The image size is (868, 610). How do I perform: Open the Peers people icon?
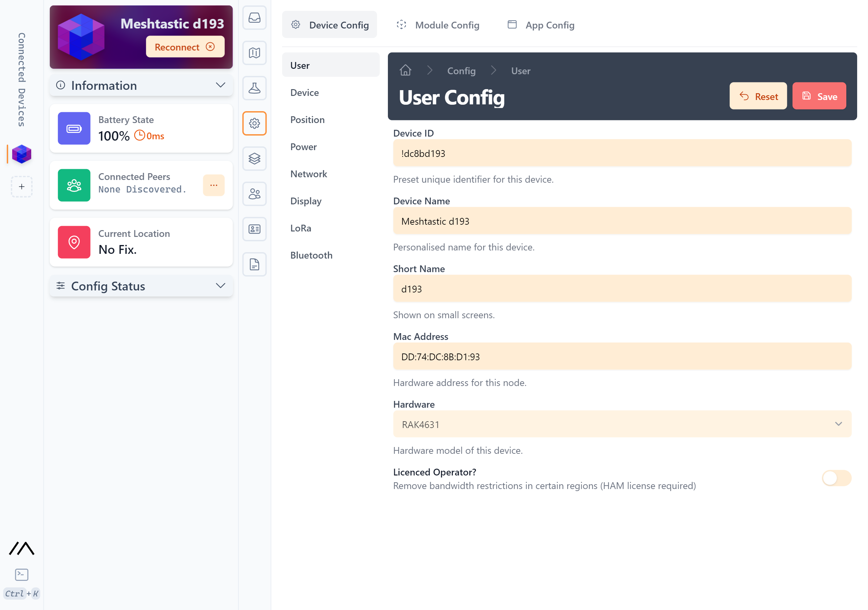click(x=254, y=194)
